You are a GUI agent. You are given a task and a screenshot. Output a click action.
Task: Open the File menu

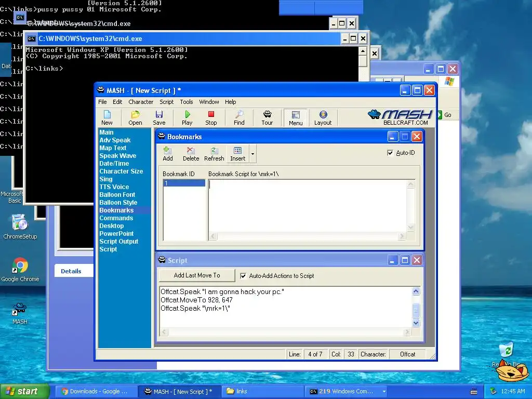pyautogui.click(x=102, y=102)
